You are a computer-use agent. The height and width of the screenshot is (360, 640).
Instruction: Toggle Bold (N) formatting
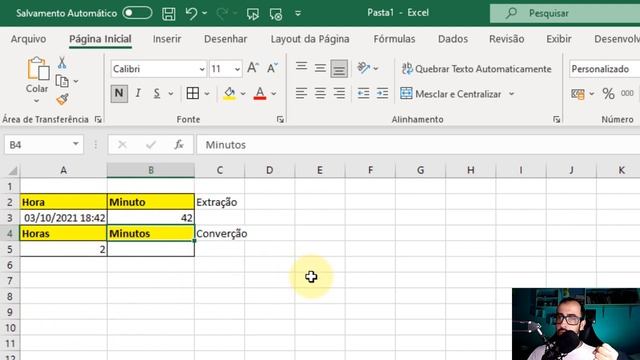[119, 93]
